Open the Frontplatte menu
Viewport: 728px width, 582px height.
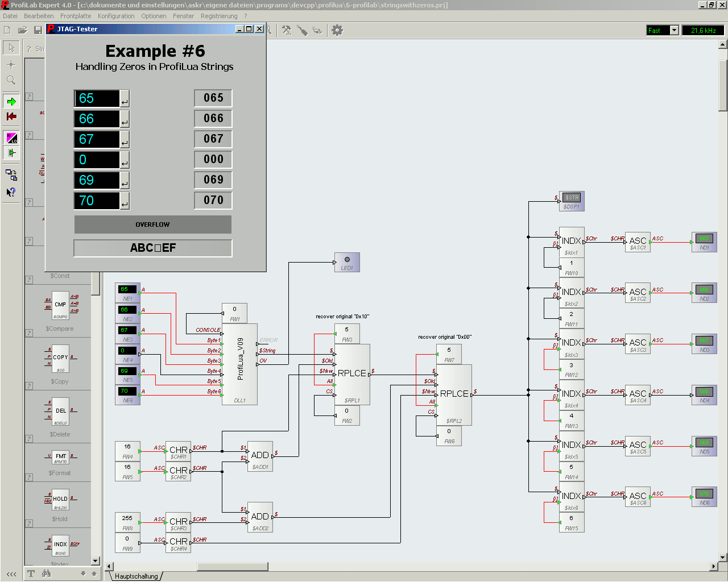tap(76, 16)
